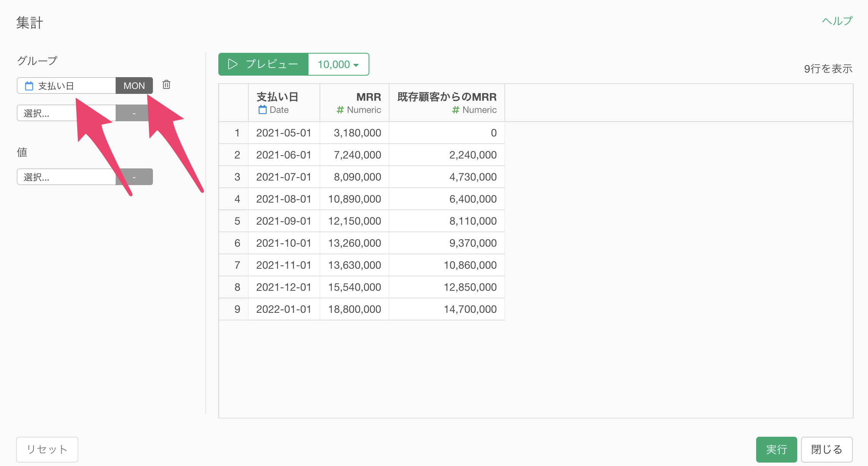Open the aggregate function selector in 値 section

coord(134,177)
